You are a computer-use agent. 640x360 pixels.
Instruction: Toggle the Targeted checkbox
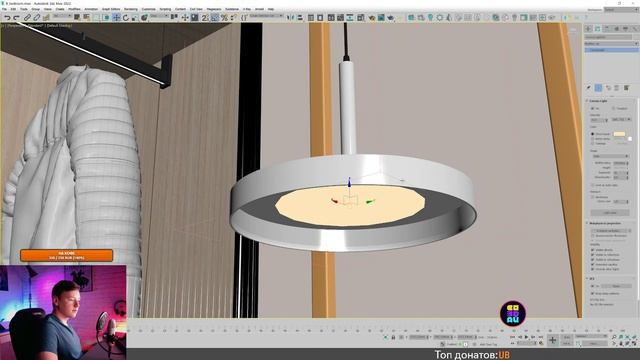click(x=613, y=109)
